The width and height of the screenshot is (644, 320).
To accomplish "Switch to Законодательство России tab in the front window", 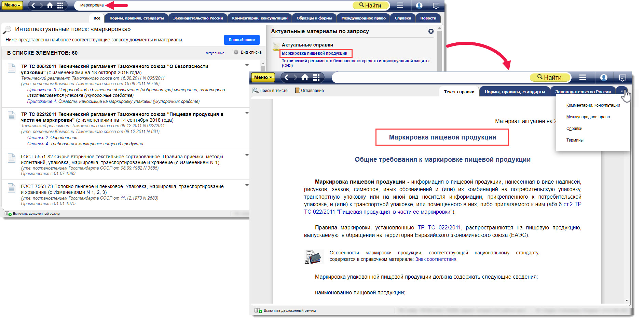I will (x=583, y=92).
